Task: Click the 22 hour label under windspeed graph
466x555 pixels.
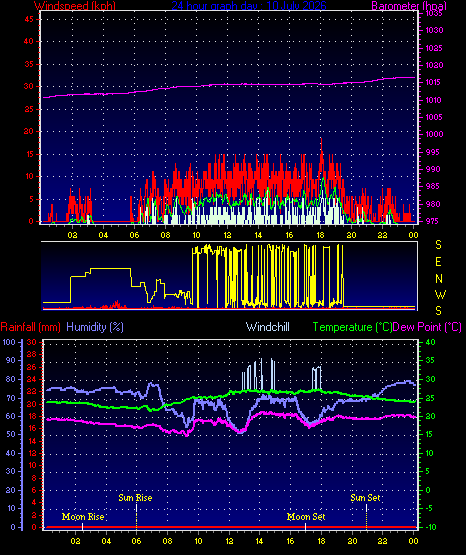Action: [x=382, y=235]
